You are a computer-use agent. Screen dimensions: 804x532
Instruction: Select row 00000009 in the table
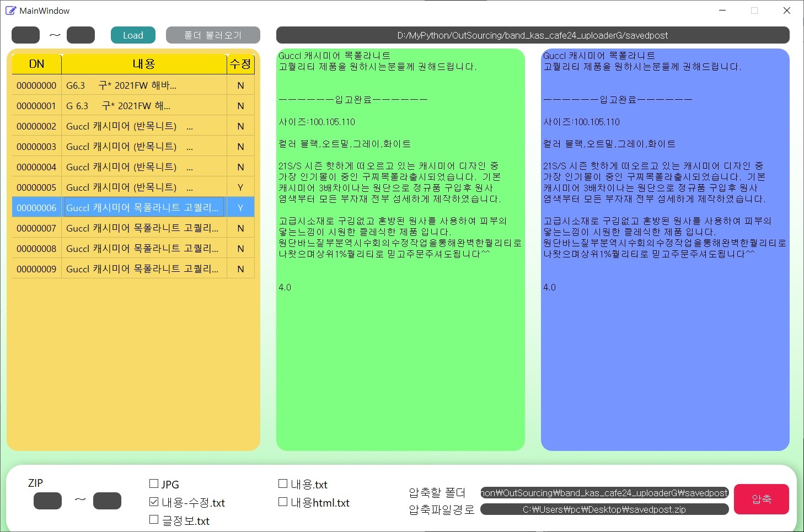pos(132,268)
